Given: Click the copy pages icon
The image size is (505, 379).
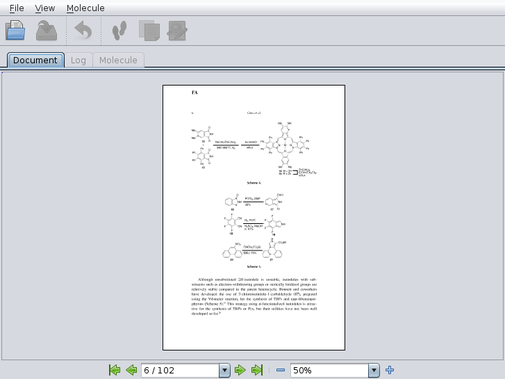Looking at the screenshot, I should (x=149, y=31).
